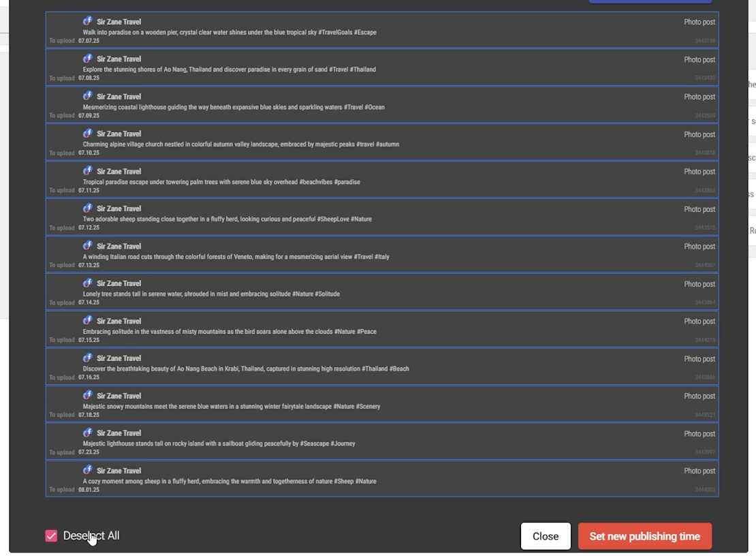This screenshot has height=560, width=756.
Task: Click the Deselect All label text
Action: tap(91, 536)
